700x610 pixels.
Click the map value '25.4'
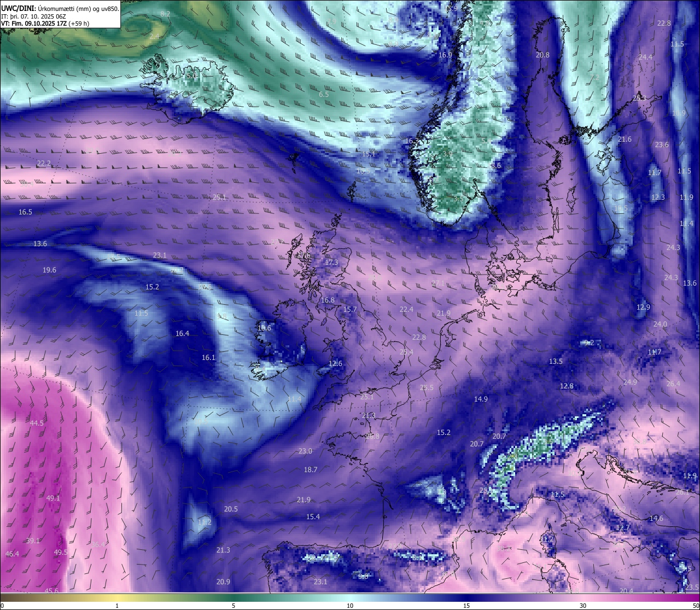(x=406, y=352)
